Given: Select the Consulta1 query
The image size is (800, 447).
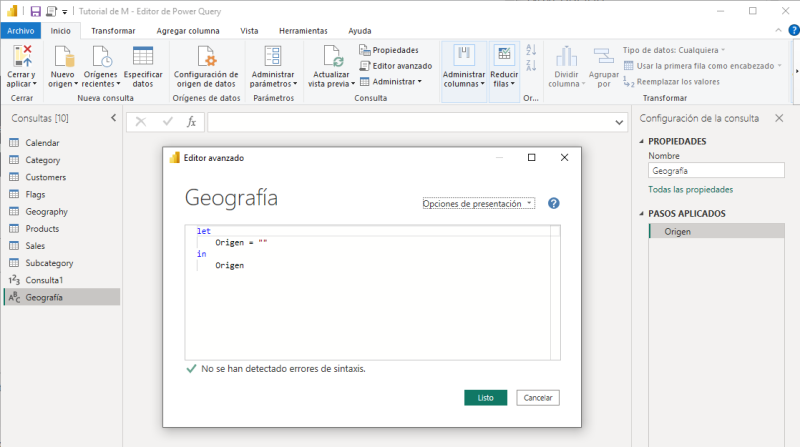Looking at the screenshot, I should pyautogui.click(x=61, y=280).
